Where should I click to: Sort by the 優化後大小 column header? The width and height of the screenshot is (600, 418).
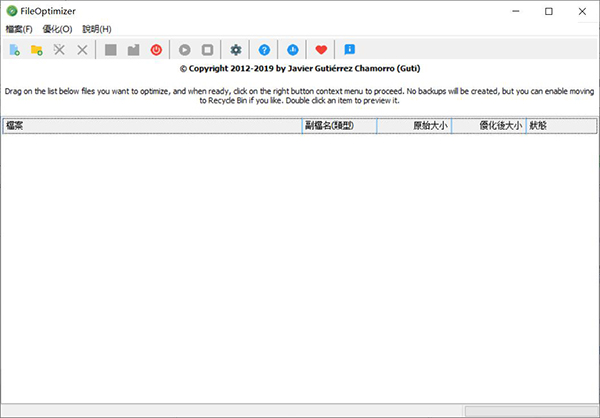(x=489, y=126)
